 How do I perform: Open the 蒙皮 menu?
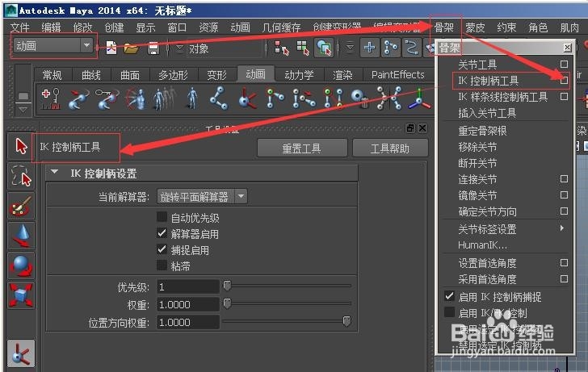475,27
